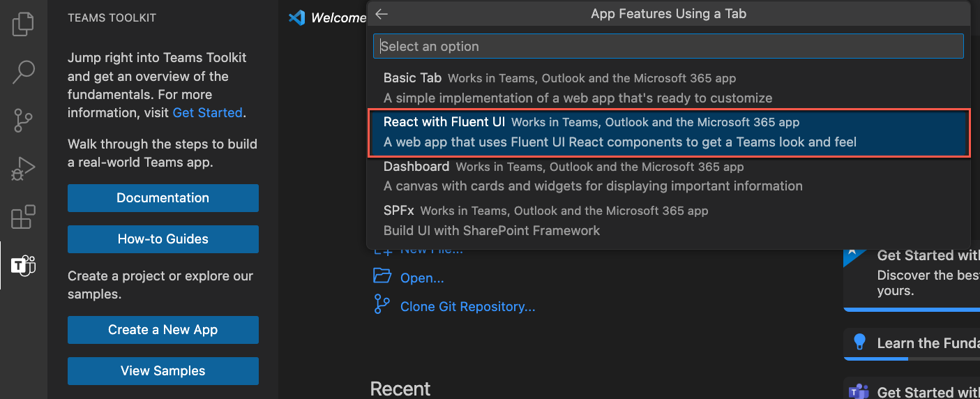Select Teams Toolkit icon in activity bar

pyautogui.click(x=23, y=265)
